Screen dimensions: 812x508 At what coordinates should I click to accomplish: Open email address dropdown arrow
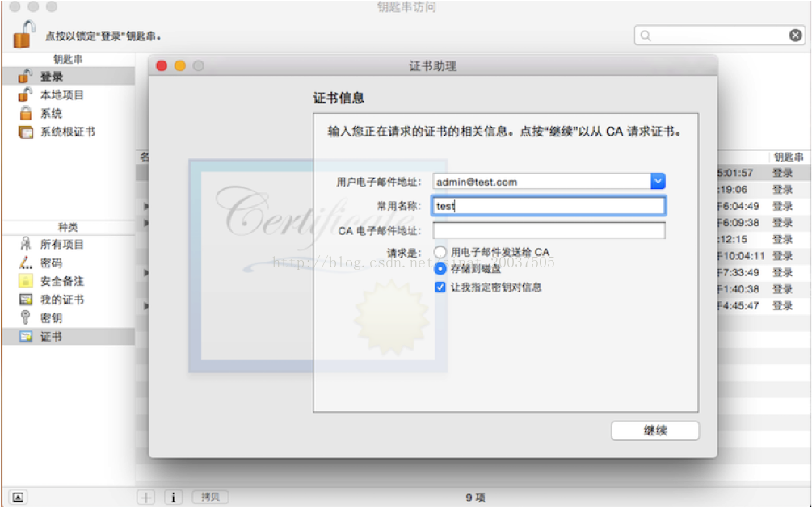[658, 181]
